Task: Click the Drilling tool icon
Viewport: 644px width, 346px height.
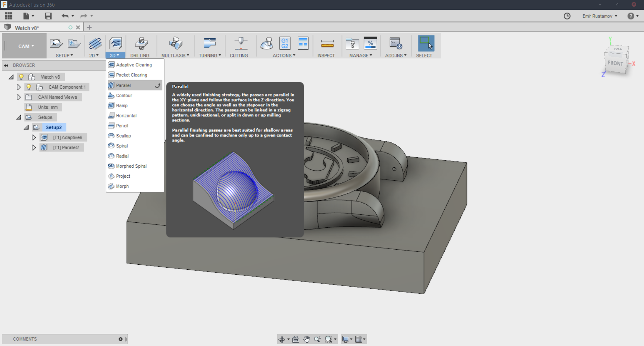Action: point(141,43)
